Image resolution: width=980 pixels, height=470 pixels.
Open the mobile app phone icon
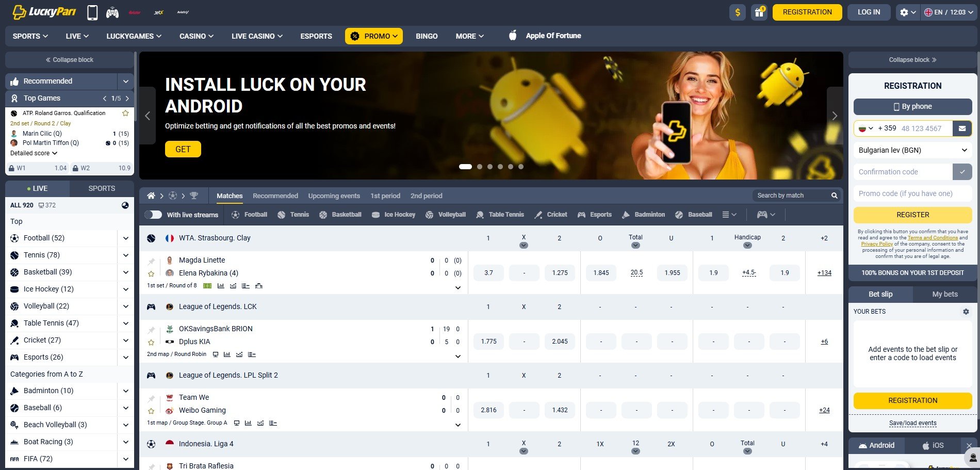(92, 12)
